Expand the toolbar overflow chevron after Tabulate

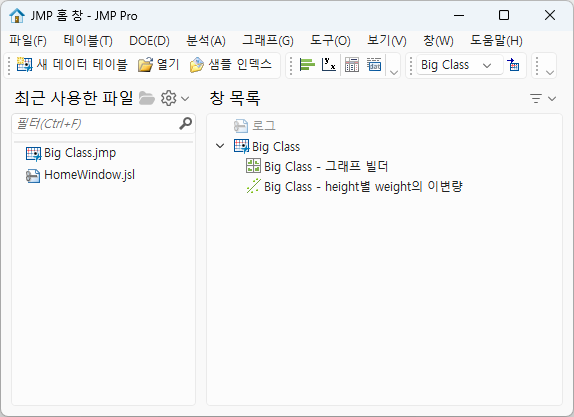pos(394,72)
